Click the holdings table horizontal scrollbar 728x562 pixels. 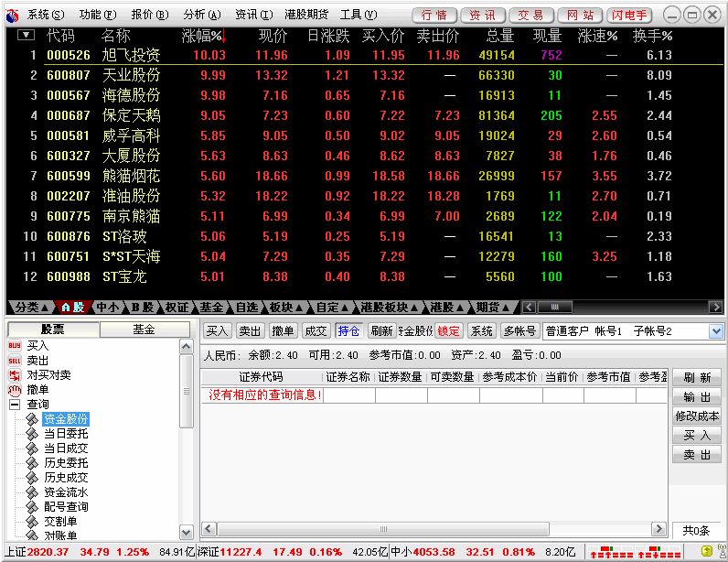coord(383,529)
